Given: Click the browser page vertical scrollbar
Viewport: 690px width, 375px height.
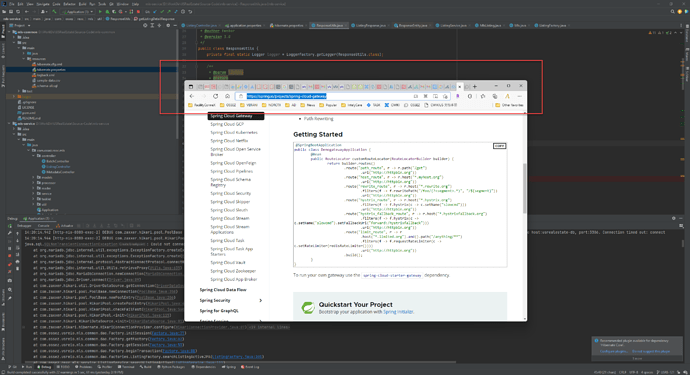Looking at the screenshot, I should point(525,188).
